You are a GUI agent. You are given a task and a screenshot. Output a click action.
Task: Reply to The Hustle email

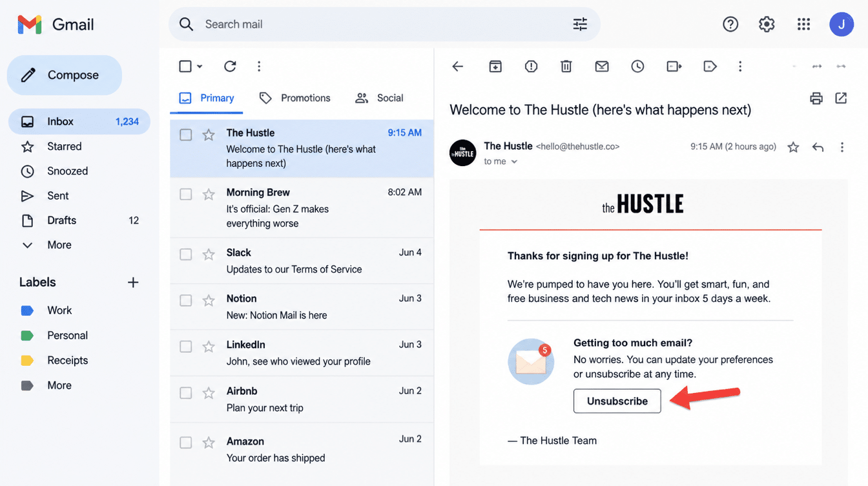coord(818,147)
